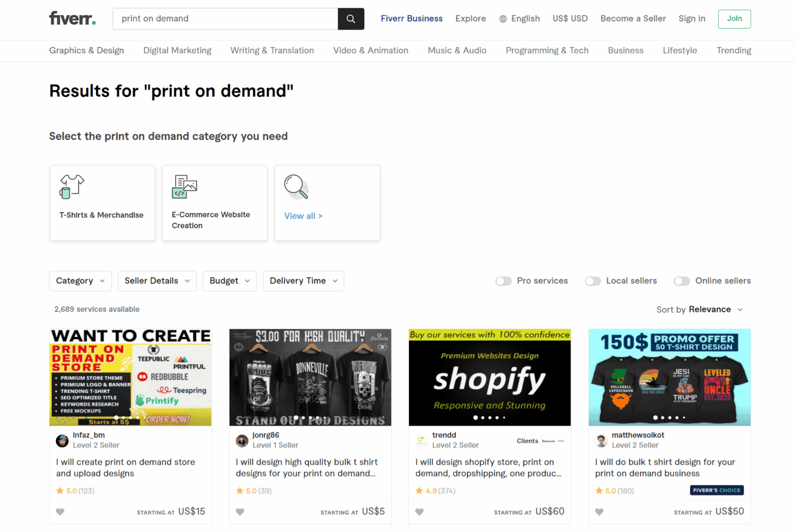796x532 pixels.
Task: Open the three-dot menu on trendd's gig
Action: [x=560, y=441]
